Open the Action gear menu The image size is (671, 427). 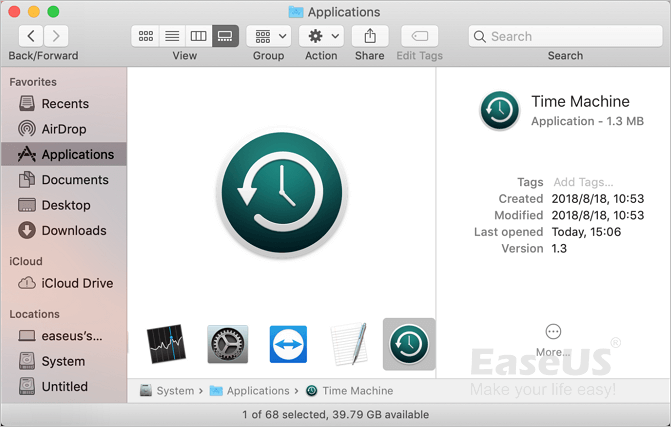pos(321,36)
